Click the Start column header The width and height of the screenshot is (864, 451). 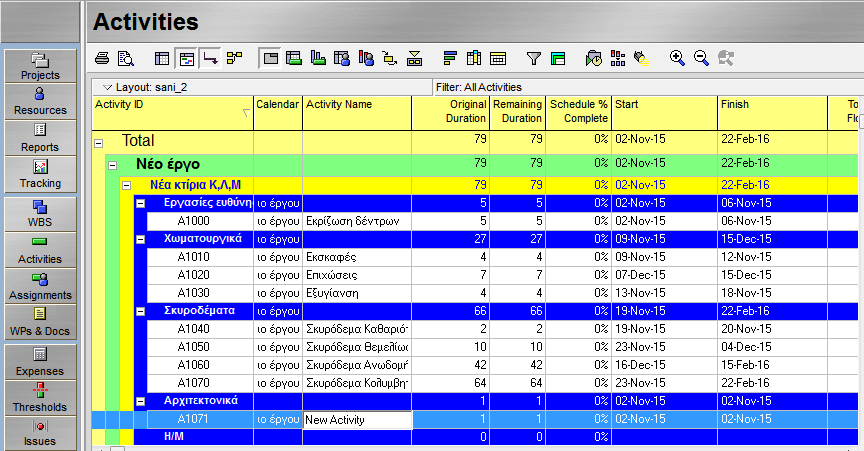tap(665, 112)
